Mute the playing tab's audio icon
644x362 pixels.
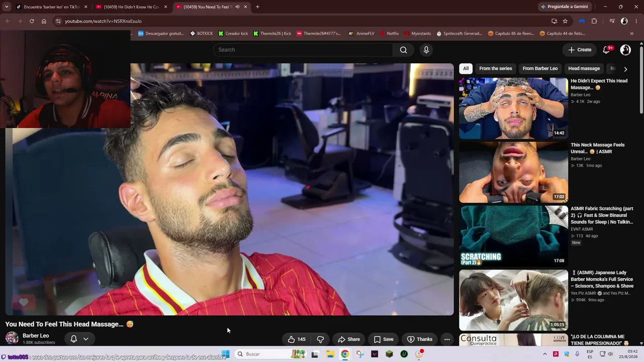[237, 7]
